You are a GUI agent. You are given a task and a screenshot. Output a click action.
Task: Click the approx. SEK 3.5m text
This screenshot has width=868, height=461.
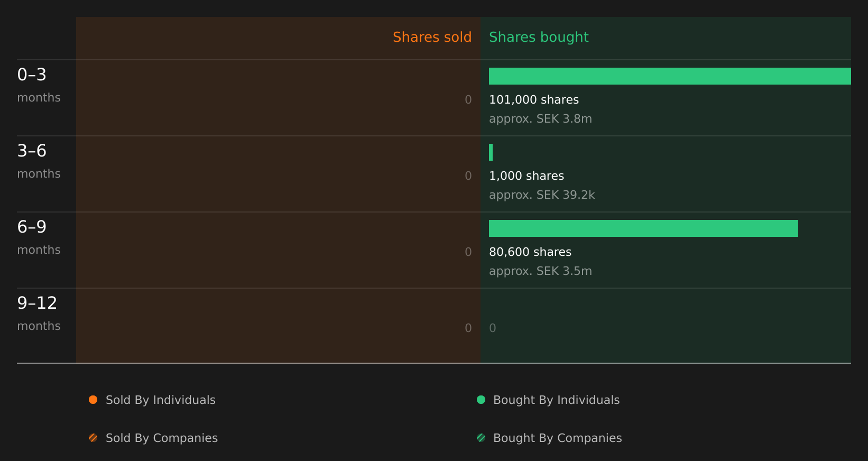[540, 271]
